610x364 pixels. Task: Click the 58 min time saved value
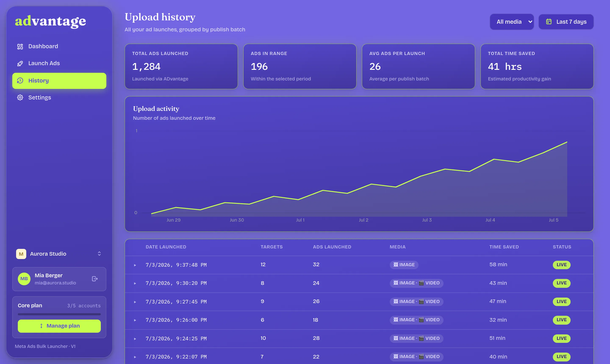[x=498, y=265]
